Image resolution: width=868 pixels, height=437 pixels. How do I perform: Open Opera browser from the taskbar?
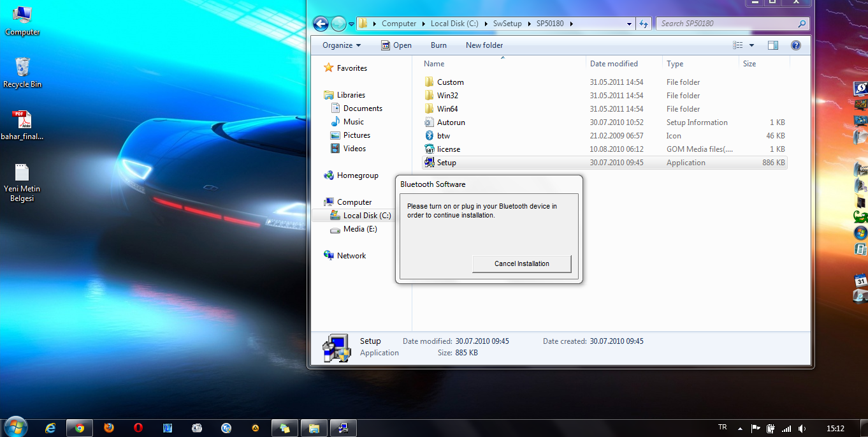[x=138, y=427]
